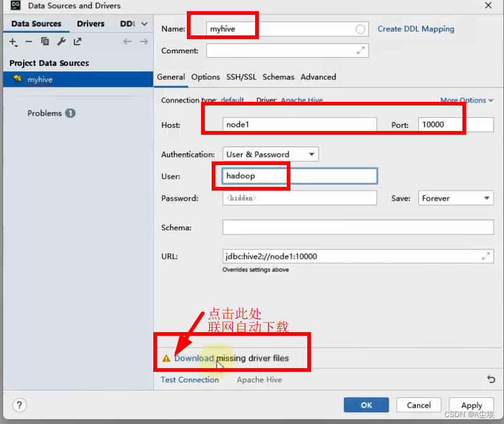Viewport: 504px width, 424px height.
Task: Click the URL field with jdbc:hive2
Action: click(x=358, y=256)
